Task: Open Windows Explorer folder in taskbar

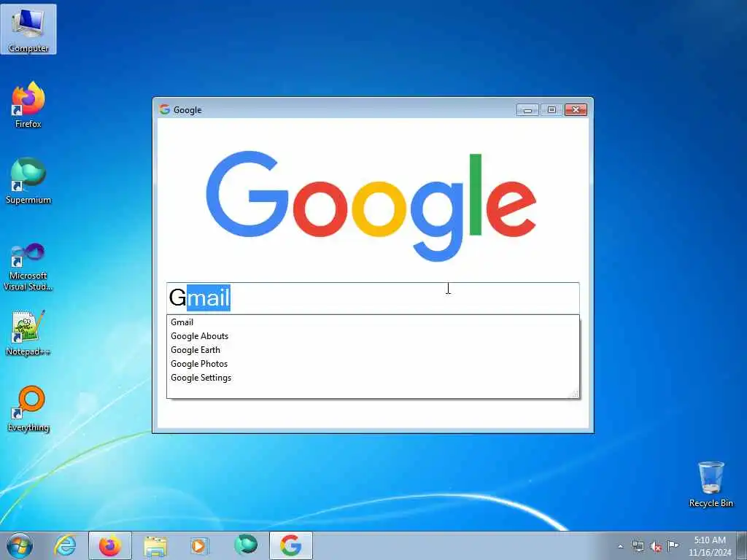Action: tap(155, 545)
